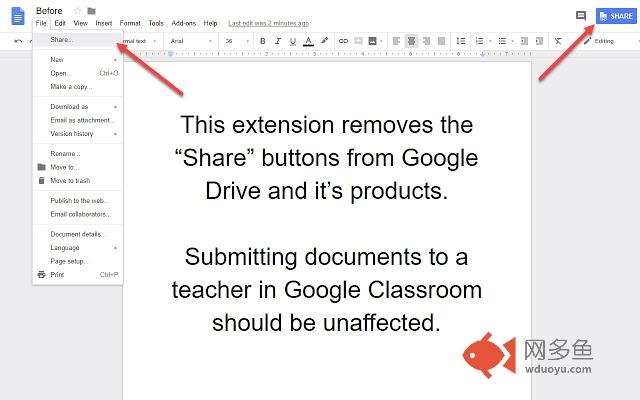640x400 pixels.
Task: Click the decrease indent icon
Action: pos(524,41)
